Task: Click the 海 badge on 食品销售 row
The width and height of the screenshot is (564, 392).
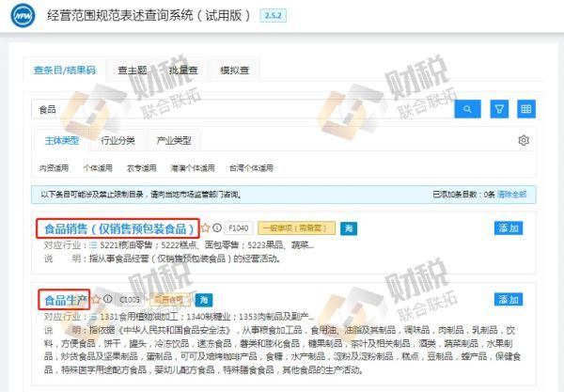Action: [349, 228]
